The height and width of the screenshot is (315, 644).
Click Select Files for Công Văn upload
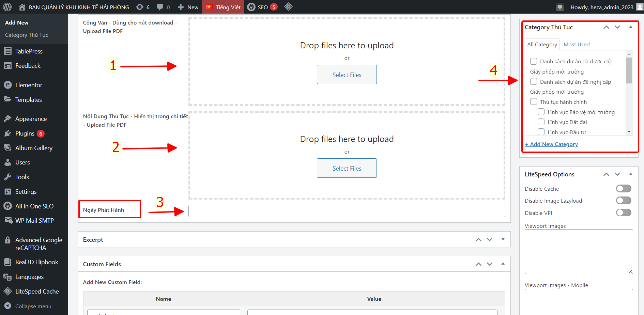point(347,75)
